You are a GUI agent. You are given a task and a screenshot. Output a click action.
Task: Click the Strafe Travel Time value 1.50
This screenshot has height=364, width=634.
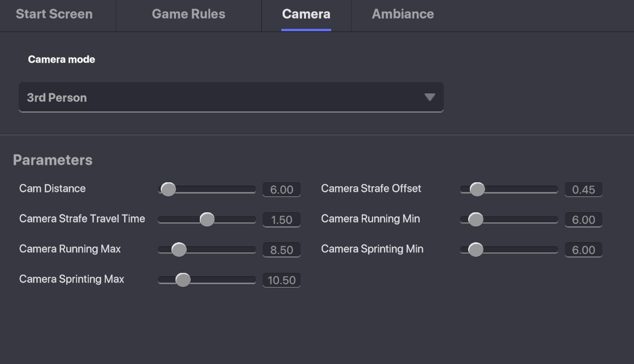pos(281,220)
